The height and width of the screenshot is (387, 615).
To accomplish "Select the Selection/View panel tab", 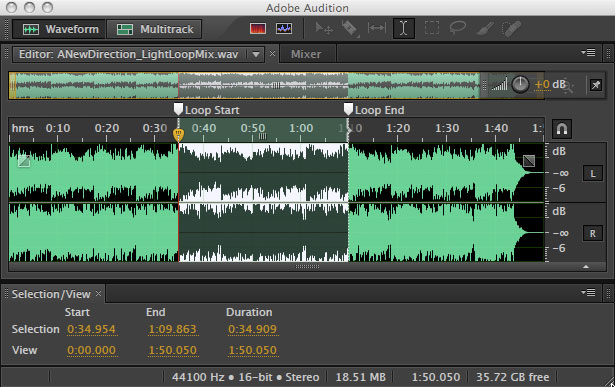I will click(51, 294).
